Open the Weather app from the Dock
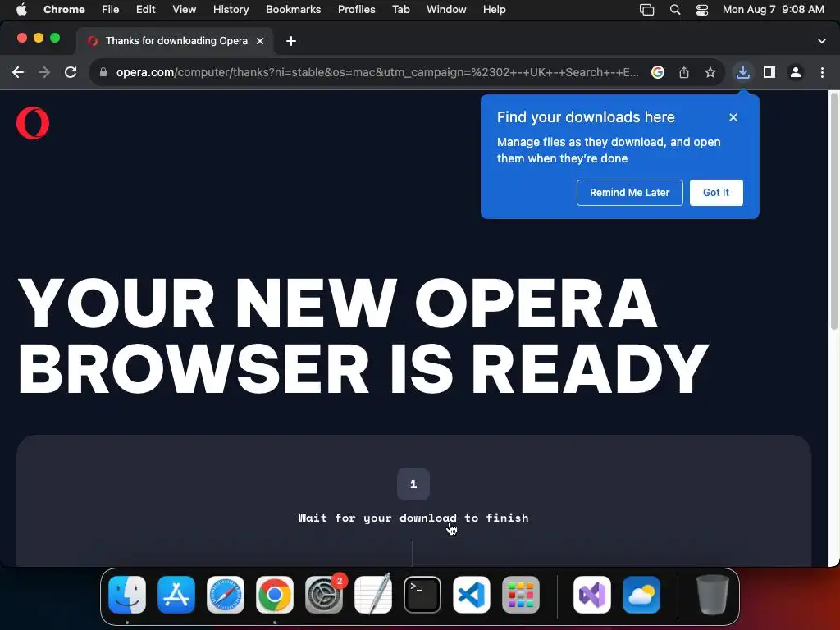This screenshot has height=630, width=840. coord(641,596)
